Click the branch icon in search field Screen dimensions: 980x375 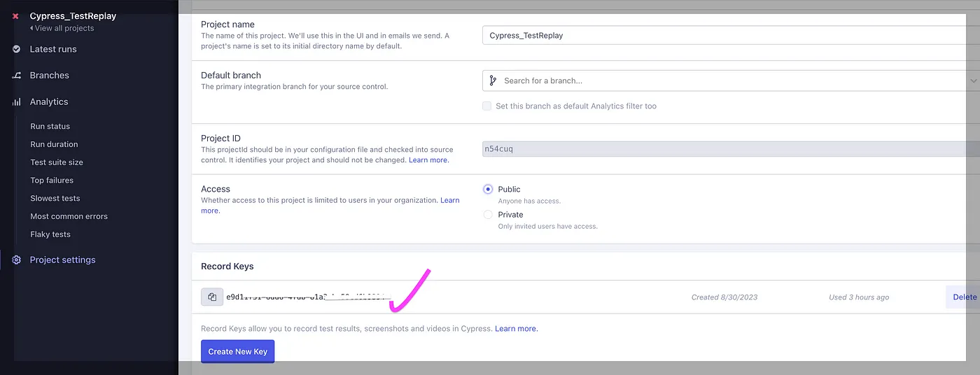[x=493, y=80]
